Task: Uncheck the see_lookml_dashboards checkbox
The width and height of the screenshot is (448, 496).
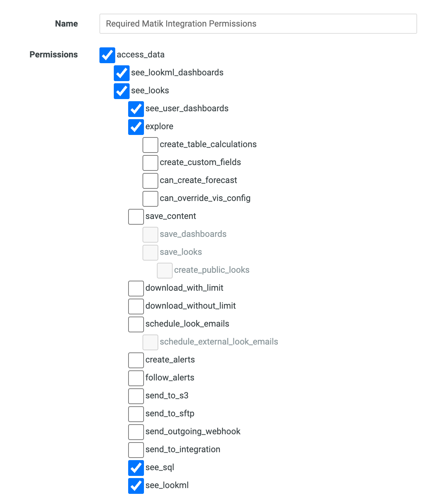Action: tap(122, 73)
